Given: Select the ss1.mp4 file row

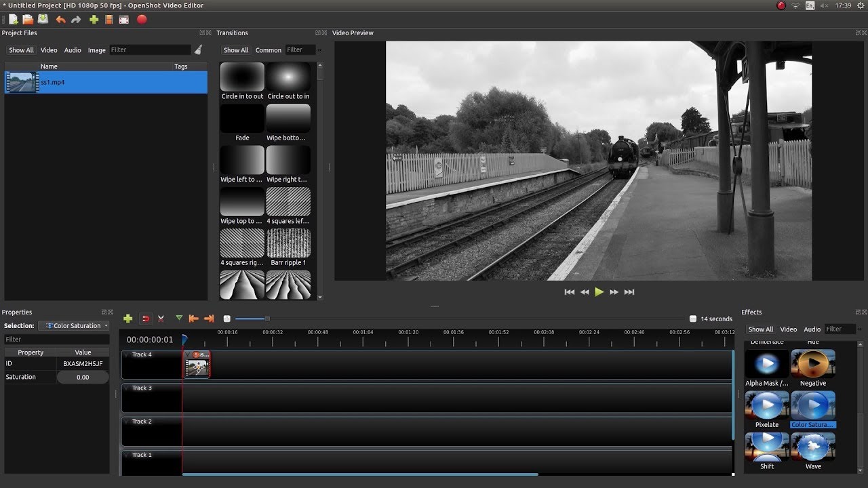Looking at the screenshot, I should [106, 82].
